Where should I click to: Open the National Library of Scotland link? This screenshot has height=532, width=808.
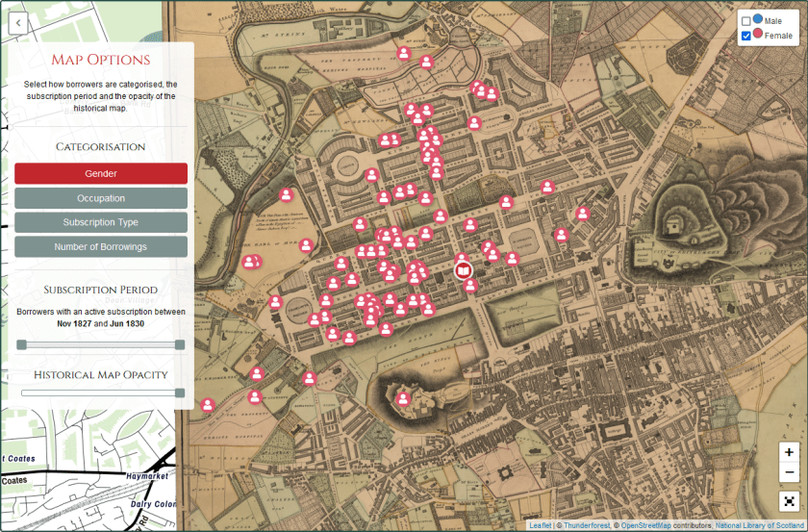[760, 525]
